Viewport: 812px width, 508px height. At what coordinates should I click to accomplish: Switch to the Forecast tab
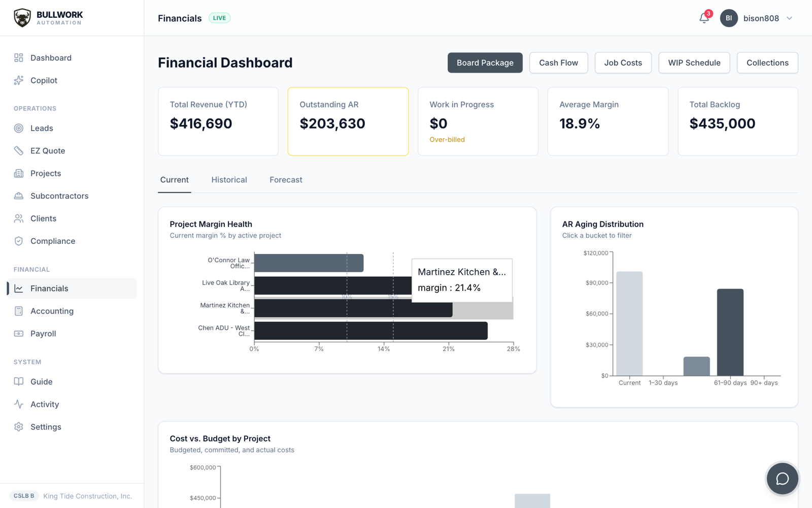tap(286, 180)
